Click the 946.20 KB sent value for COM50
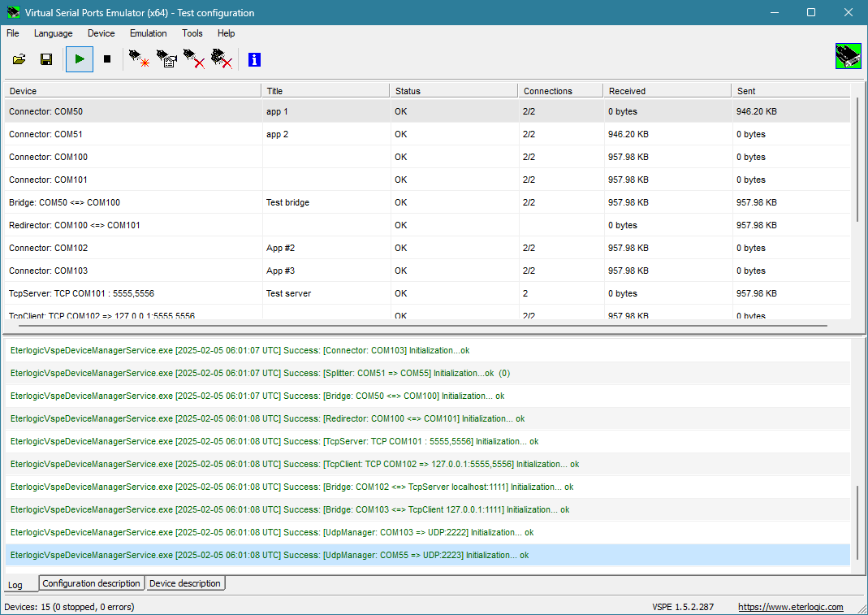The image size is (868, 615). (756, 111)
